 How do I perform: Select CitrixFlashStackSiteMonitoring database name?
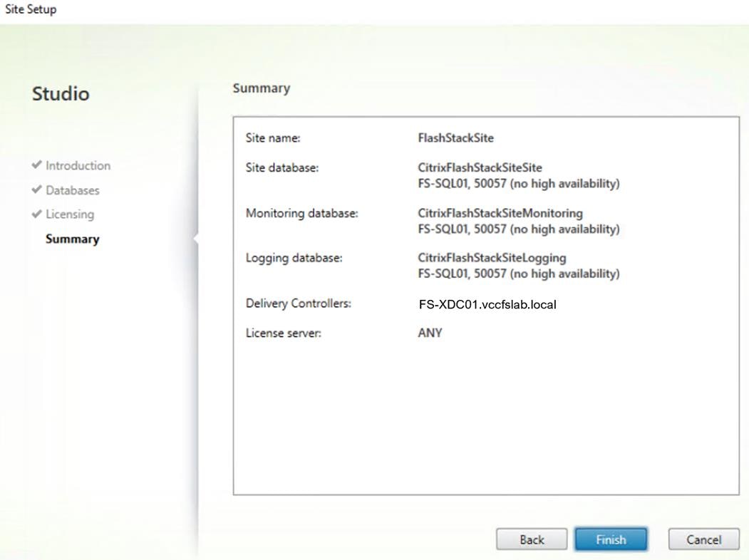pos(500,213)
